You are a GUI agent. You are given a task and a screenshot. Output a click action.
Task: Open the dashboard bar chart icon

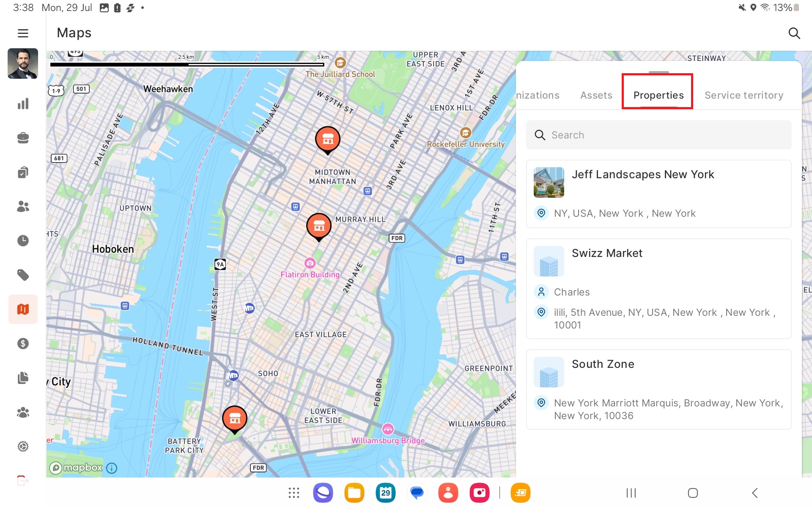[x=23, y=104]
